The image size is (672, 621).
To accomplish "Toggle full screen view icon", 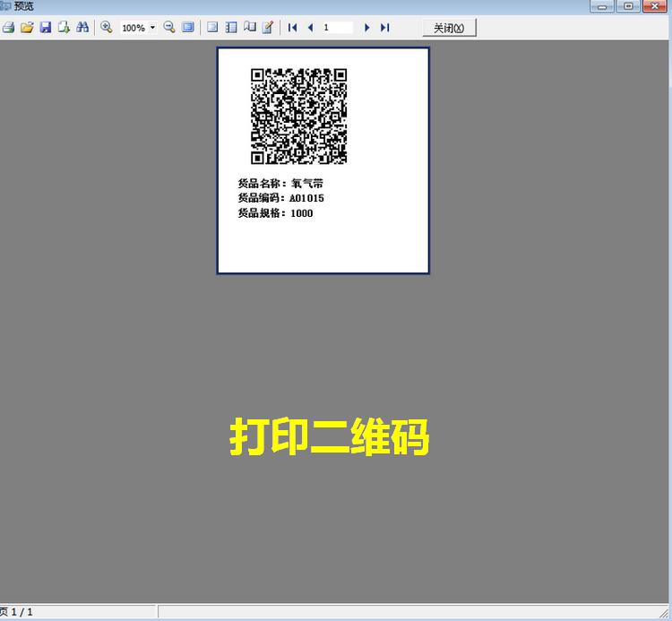I will pyautogui.click(x=188, y=28).
